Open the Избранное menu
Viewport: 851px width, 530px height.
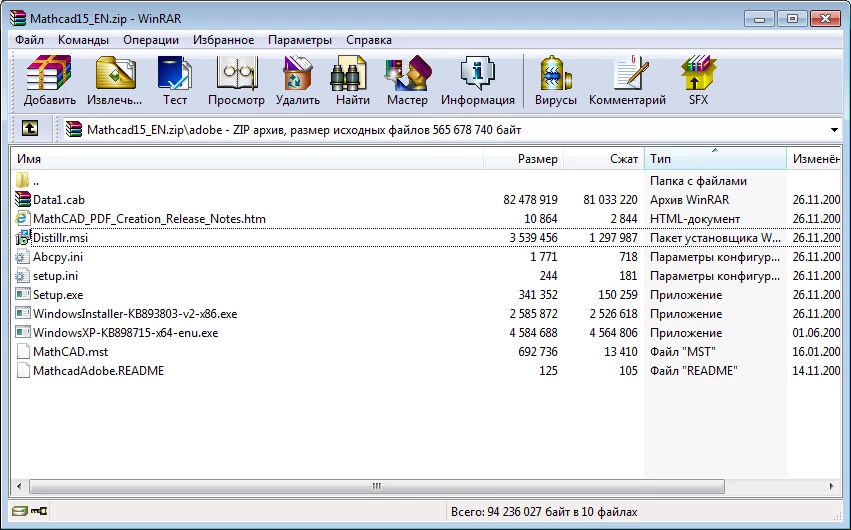tap(223, 40)
